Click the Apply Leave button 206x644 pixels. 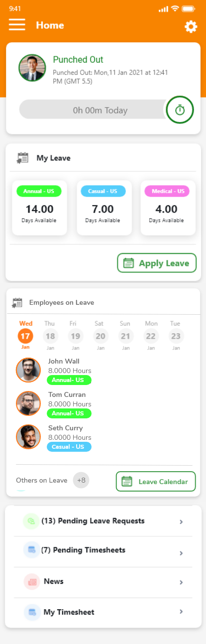(157, 263)
